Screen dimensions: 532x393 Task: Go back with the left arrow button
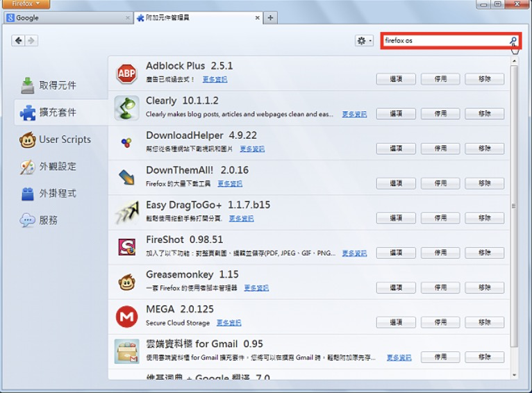(18, 41)
